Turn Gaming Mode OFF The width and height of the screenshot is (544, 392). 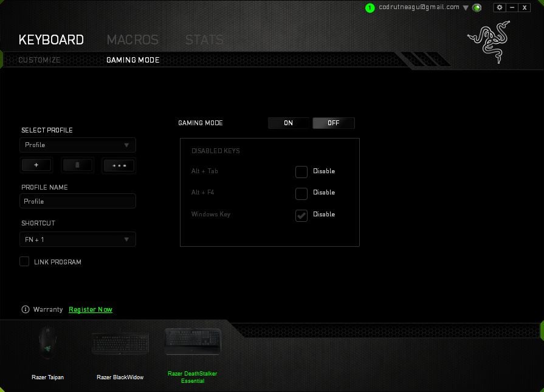click(x=334, y=123)
